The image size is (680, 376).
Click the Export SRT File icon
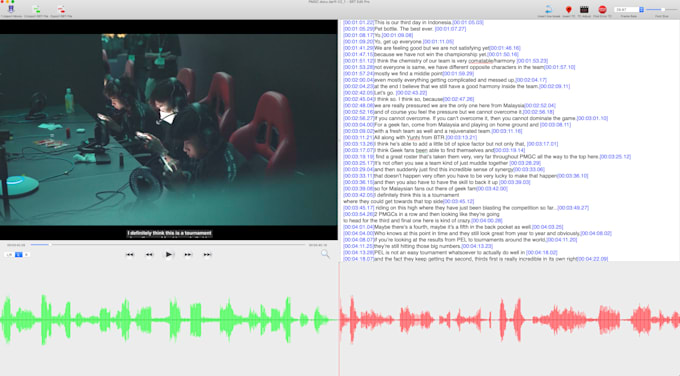pos(61,9)
